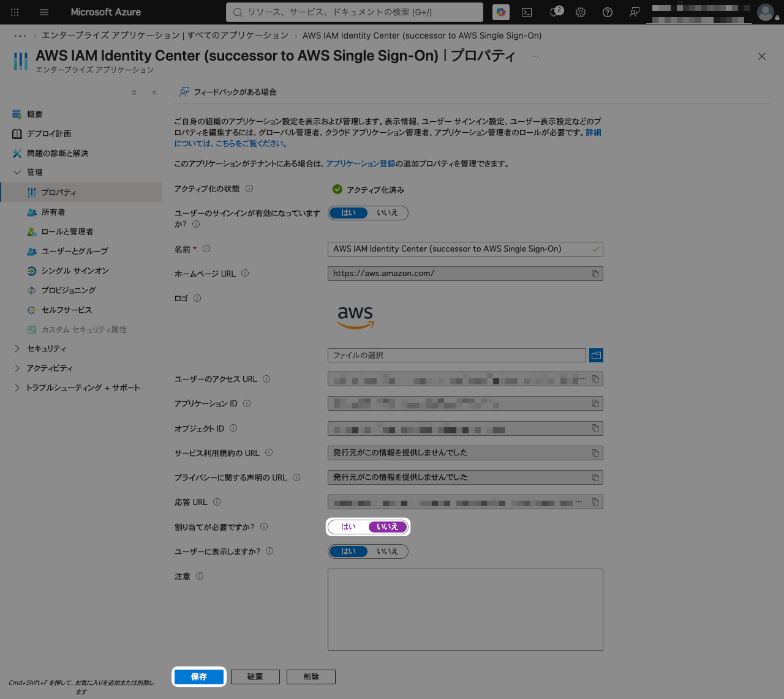Expand the セキュリティ section
784x699 pixels.
click(17, 349)
